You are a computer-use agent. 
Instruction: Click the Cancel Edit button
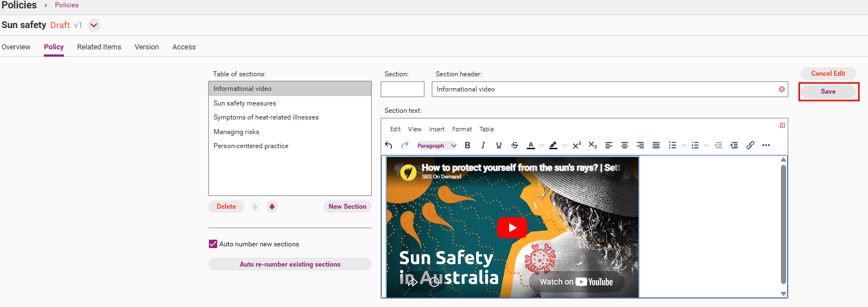(x=828, y=74)
